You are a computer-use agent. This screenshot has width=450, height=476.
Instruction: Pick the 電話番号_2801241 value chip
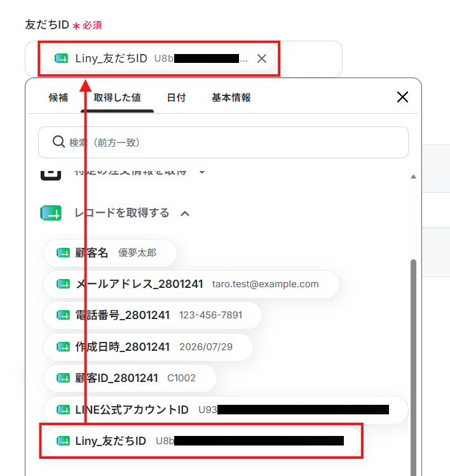click(153, 315)
